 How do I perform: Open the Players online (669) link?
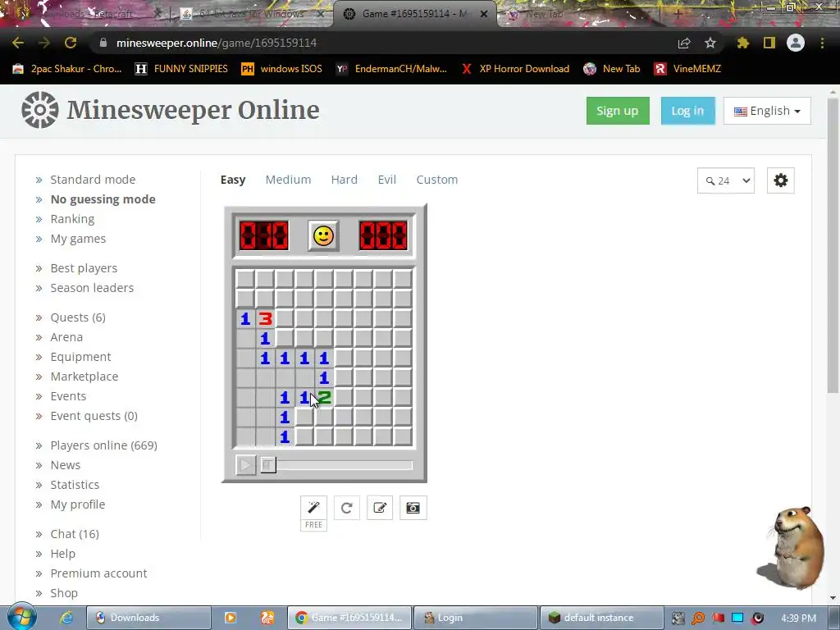[103, 445]
